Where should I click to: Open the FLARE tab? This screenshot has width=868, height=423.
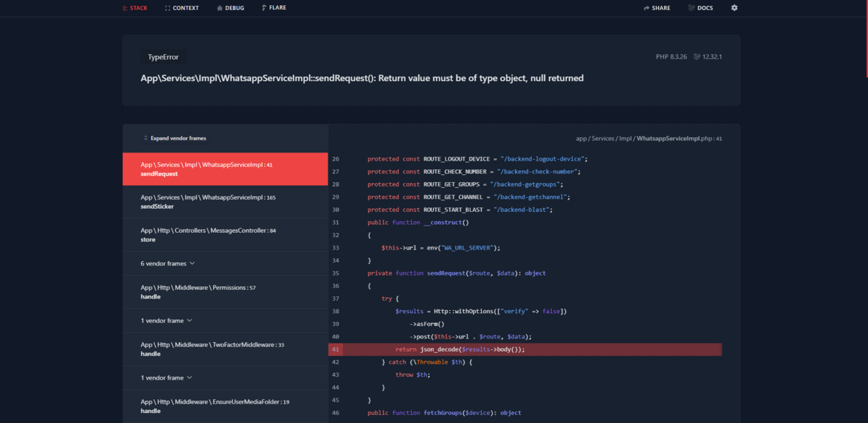point(277,8)
